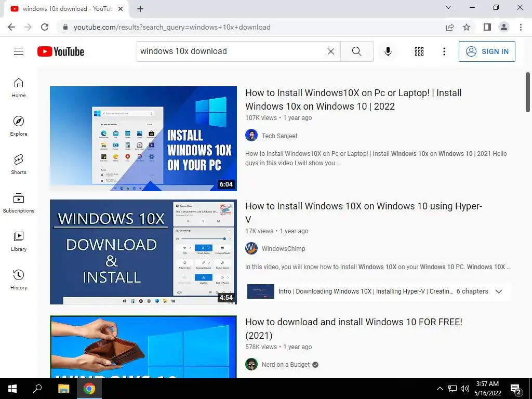Screen dimensions: 532x399
Task: Play the 'Download & Install' thumbnail
Action: point(143,252)
